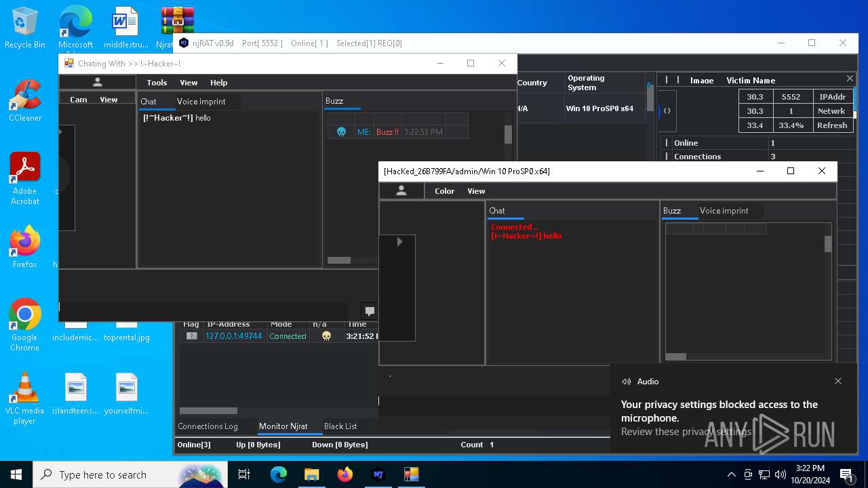Open Task View on taskbar
The image size is (868, 488).
[x=244, y=474]
